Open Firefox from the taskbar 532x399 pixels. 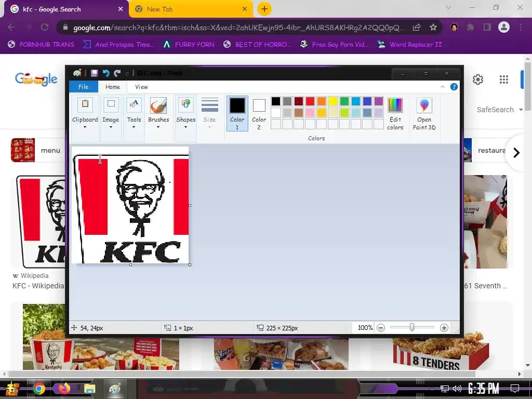pos(64,389)
